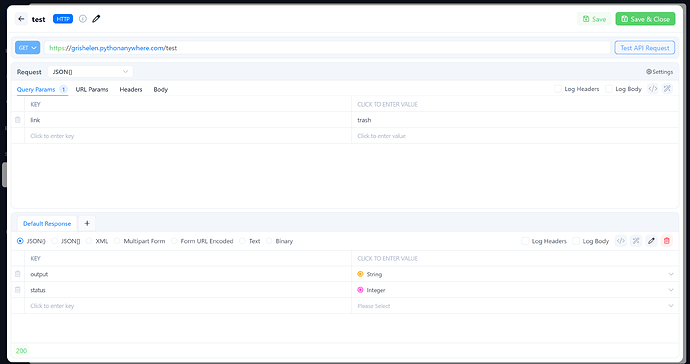Click the pencil icon to rename test

96,19
